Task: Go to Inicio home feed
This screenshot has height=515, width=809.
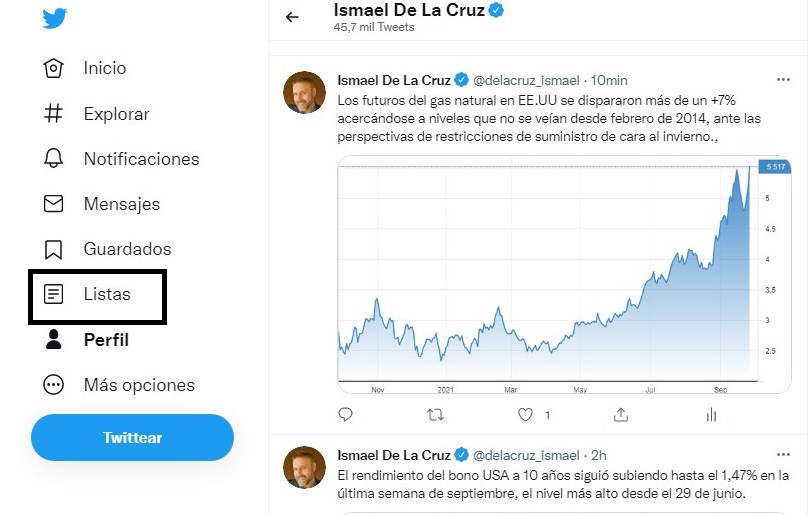Action: 104,68
